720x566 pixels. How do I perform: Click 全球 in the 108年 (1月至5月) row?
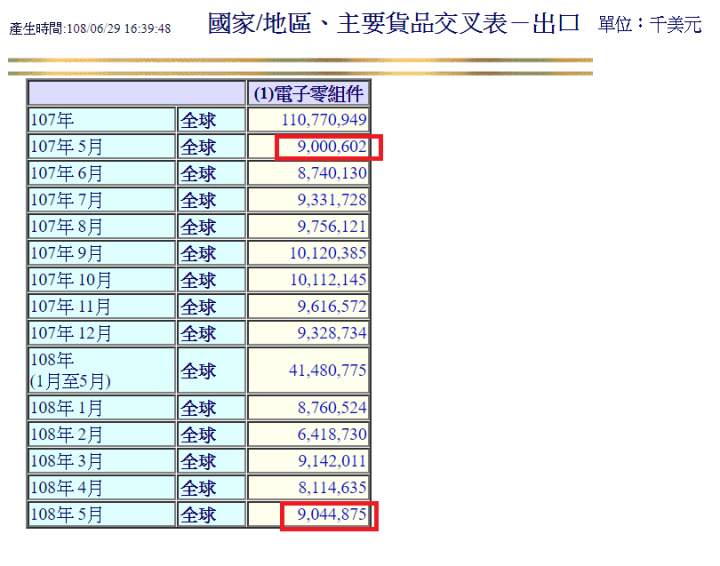point(198,371)
